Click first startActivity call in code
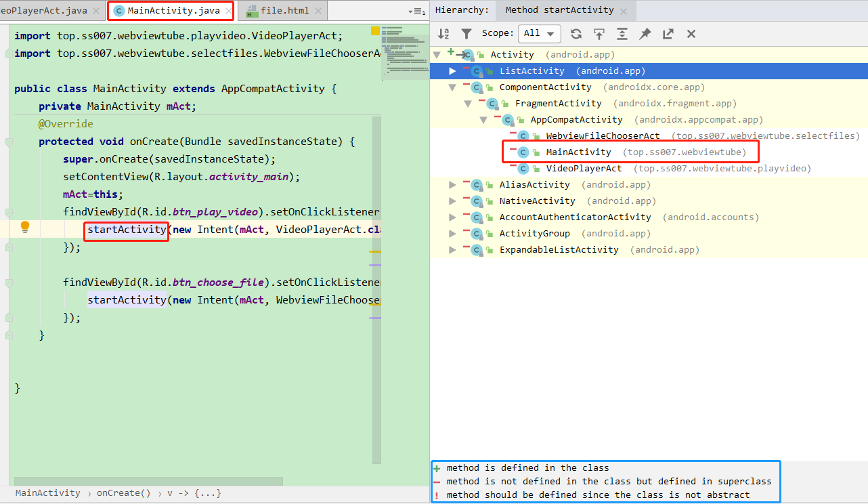The height and width of the screenshot is (504, 868). 127,230
